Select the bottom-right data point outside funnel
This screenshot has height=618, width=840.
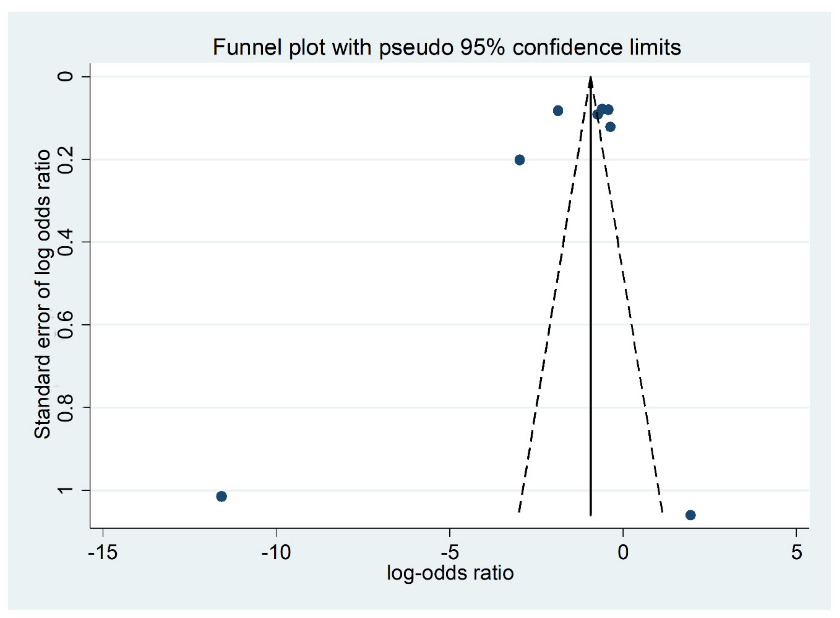[690, 515]
